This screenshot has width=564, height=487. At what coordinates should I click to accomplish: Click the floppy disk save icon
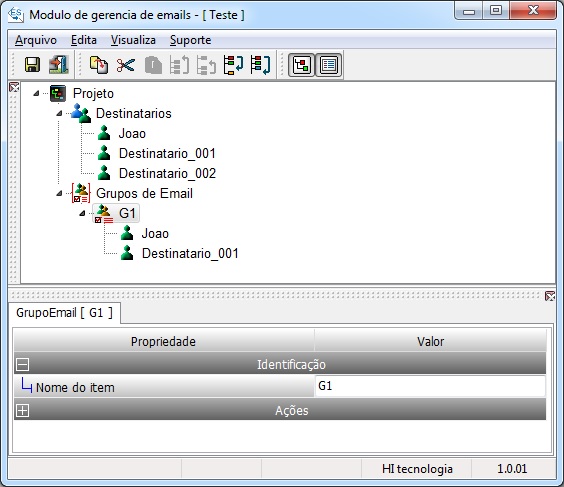coord(32,65)
